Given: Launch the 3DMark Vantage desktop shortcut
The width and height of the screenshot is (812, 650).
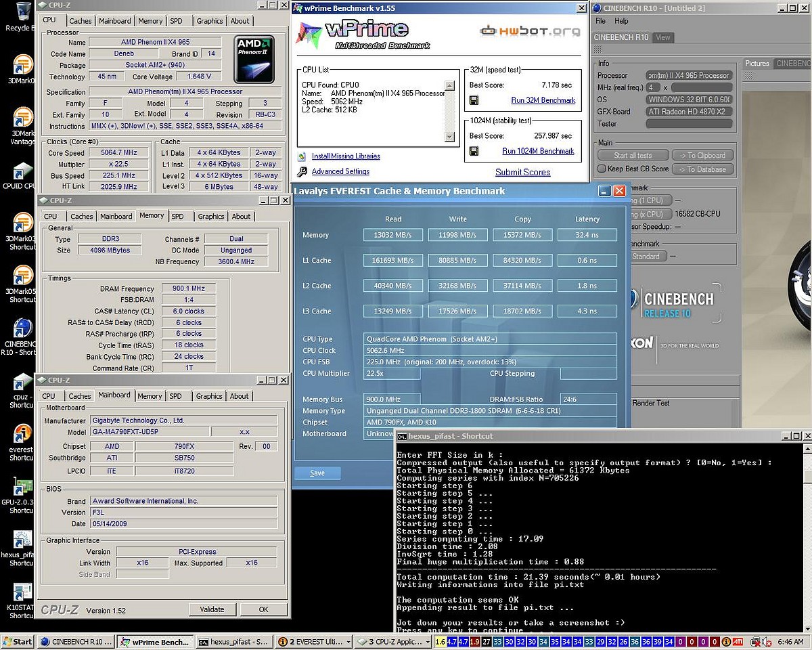Looking at the screenshot, I should coord(23,117).
